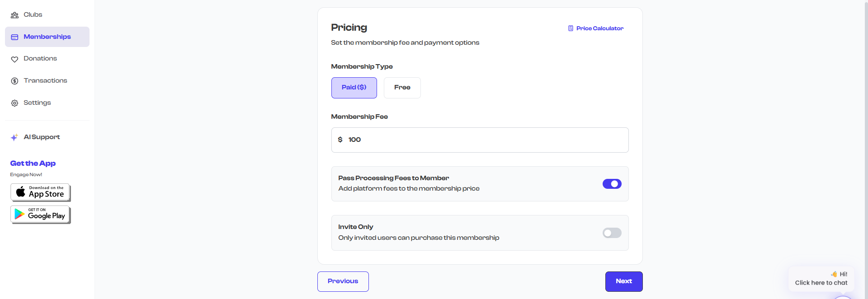
Task: Click the Get the App heading
Action: 33,164
